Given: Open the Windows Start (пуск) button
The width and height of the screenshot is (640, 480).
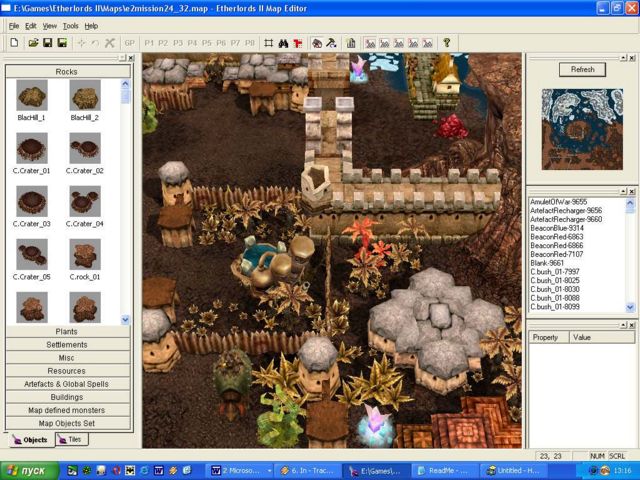Looking at the screenshot, I should [29, 471].
